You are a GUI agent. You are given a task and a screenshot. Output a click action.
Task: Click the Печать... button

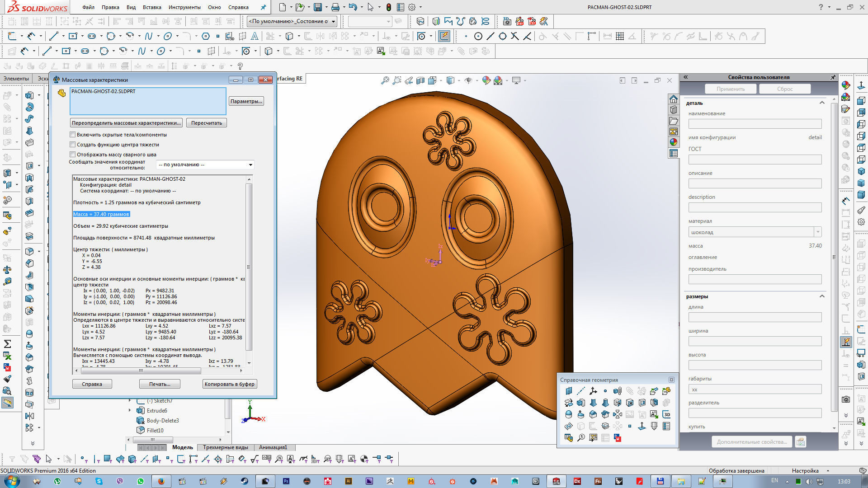click(x=160, y=384)
